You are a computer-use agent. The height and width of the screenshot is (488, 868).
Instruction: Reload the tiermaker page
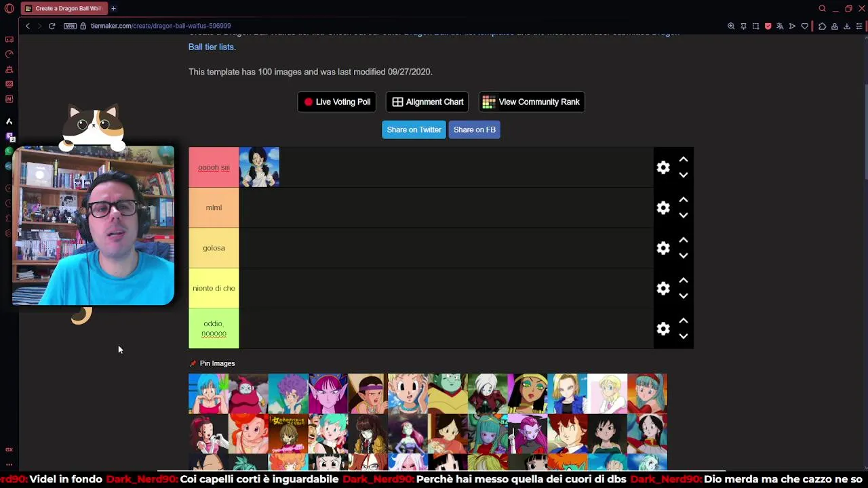coord(52,26)
